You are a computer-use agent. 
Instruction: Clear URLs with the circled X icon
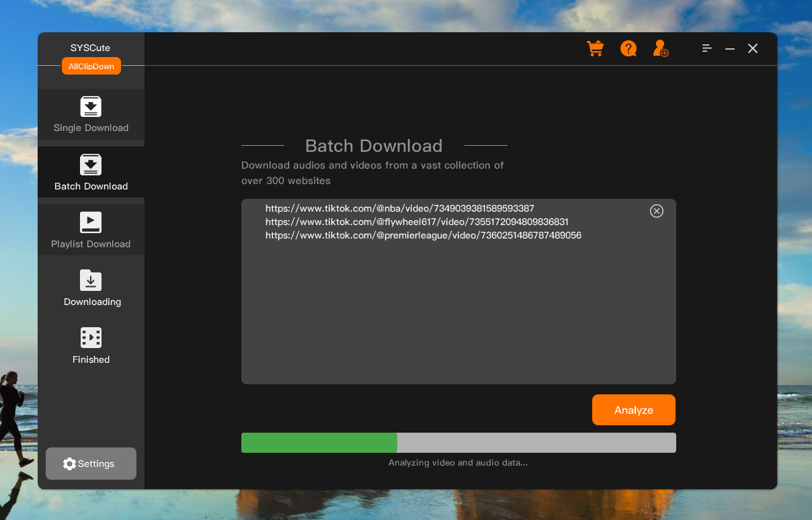point(657,211)
